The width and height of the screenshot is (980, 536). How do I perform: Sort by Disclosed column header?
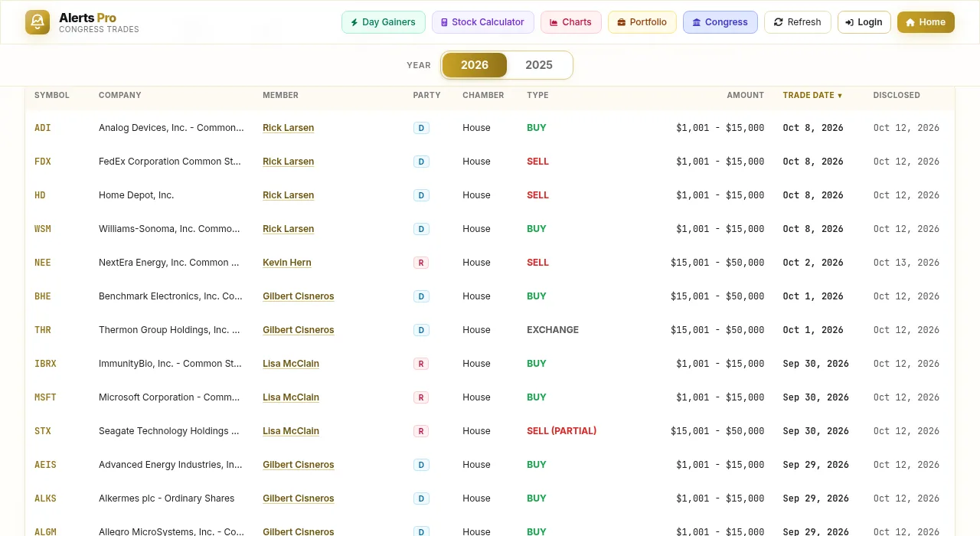[x=897, y=95]
